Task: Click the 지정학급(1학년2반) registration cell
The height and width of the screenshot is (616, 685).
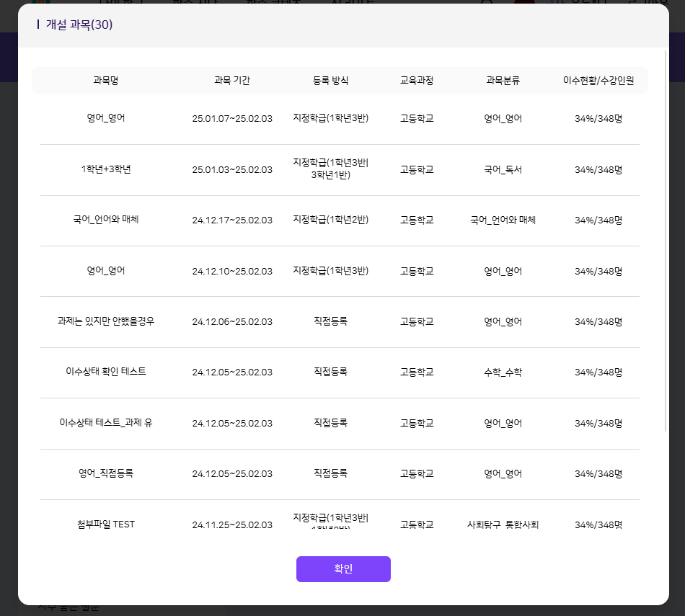Action: point(330,220)
